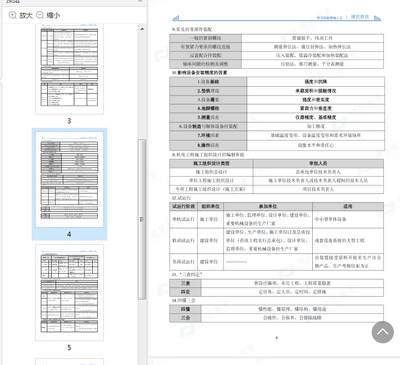Open the partially visible thumbnail below page 5
Image resolution: width=400 pixels, height=365 pixels.
(69, 362)
